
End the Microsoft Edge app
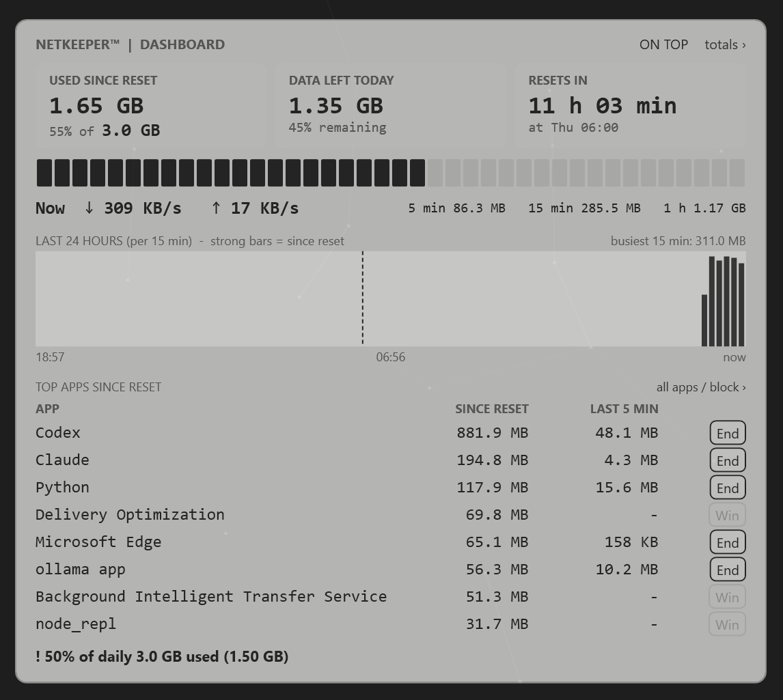click(728, 542)
